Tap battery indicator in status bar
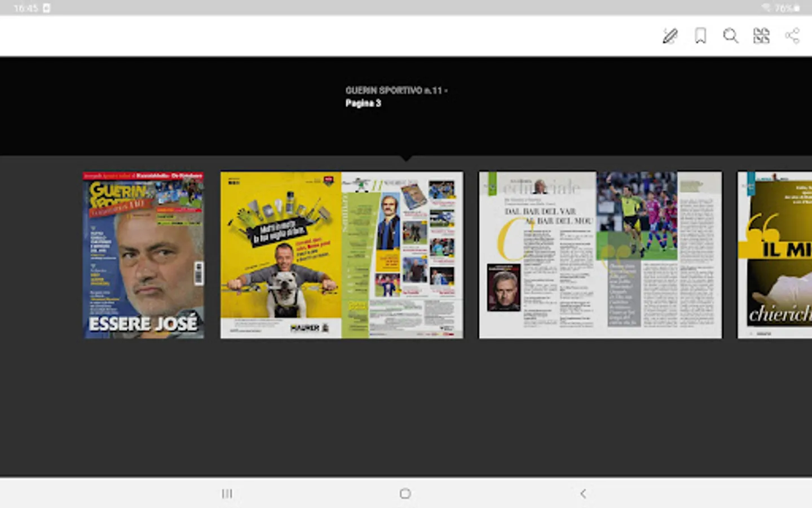The width and height of the screenshot is (812, 508). [x=788, y=8]
